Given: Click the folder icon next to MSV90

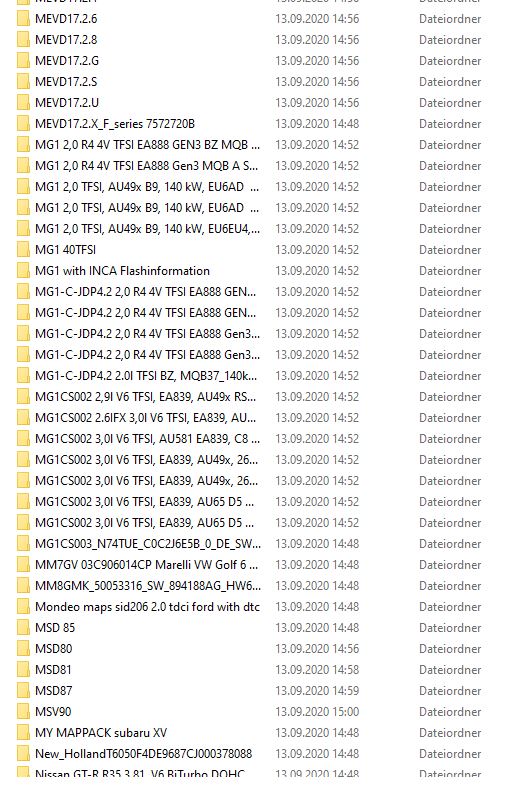Looking at the screenshot, I should (23, 712).
